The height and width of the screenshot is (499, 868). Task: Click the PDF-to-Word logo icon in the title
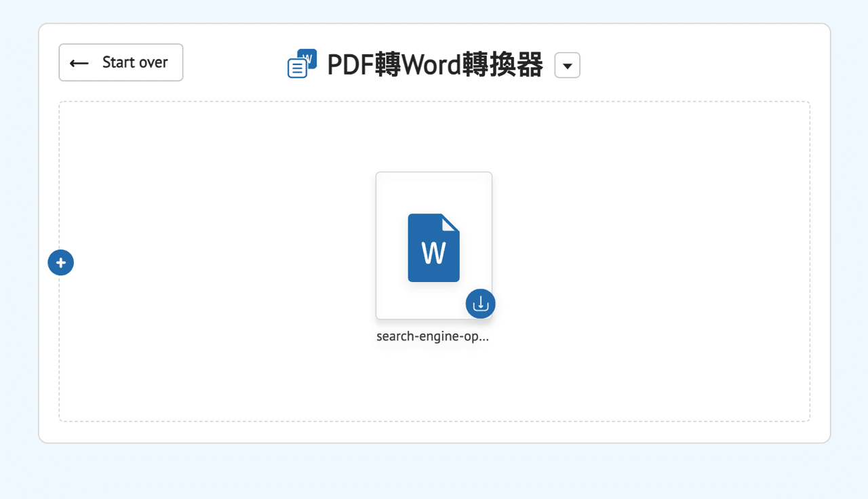pyautogui.click(x=302, y=64)
